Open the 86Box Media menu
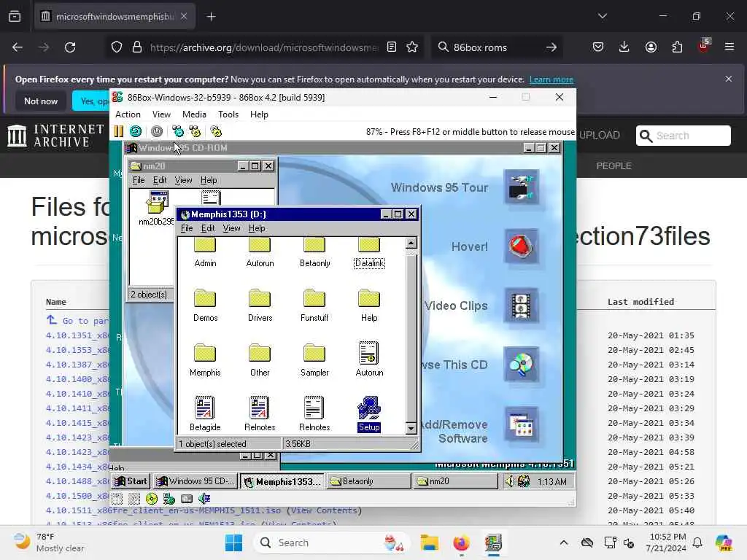Screen dimensions: 747x560 [x=194, y=114]
